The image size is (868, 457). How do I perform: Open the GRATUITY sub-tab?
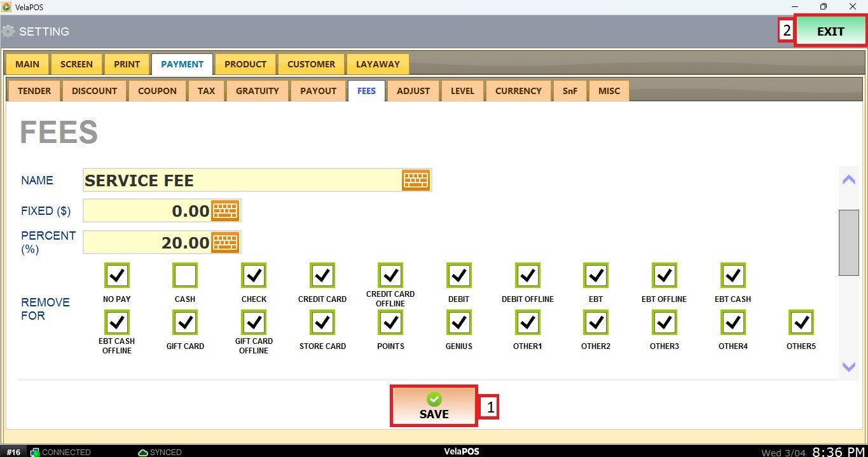tap(257, 91)
